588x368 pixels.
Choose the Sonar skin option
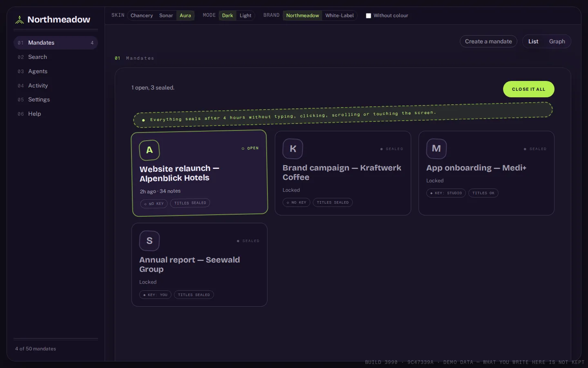[x=166, y=16]
